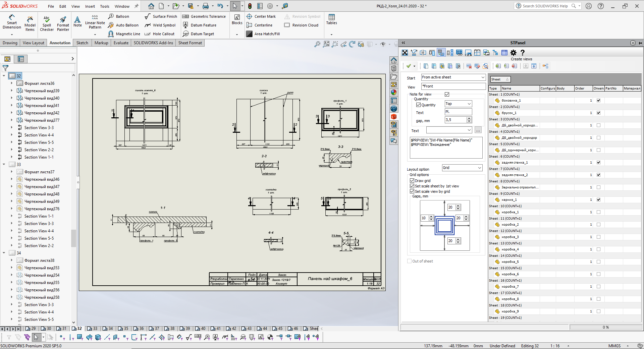Increase the top gap value of 20
Screen dimensions: 644x349
point(459,206)
